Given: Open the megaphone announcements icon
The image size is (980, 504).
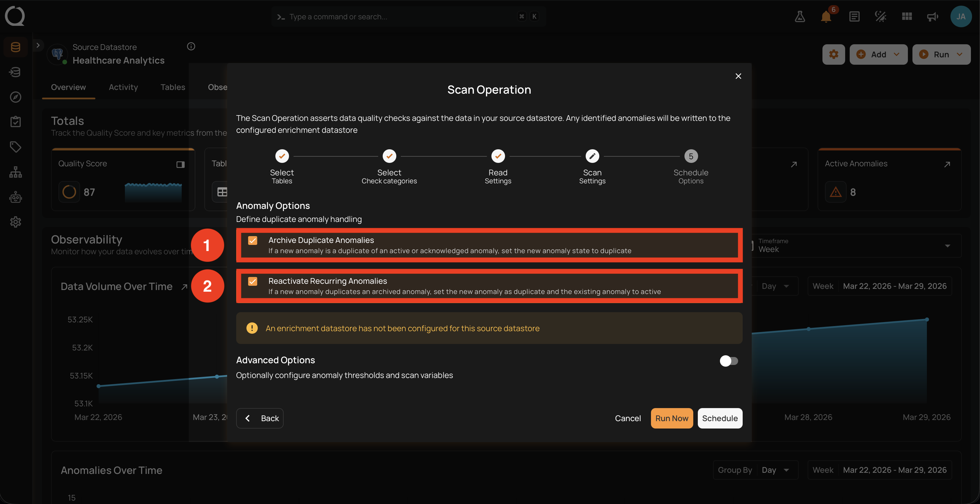Looking at the screenshot, I should 932,16.
